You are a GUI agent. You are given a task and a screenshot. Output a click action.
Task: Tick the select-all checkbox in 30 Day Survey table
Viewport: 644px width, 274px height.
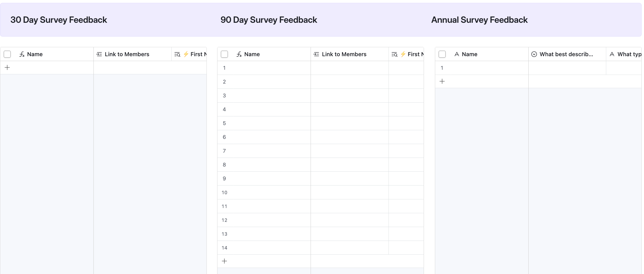7,54
